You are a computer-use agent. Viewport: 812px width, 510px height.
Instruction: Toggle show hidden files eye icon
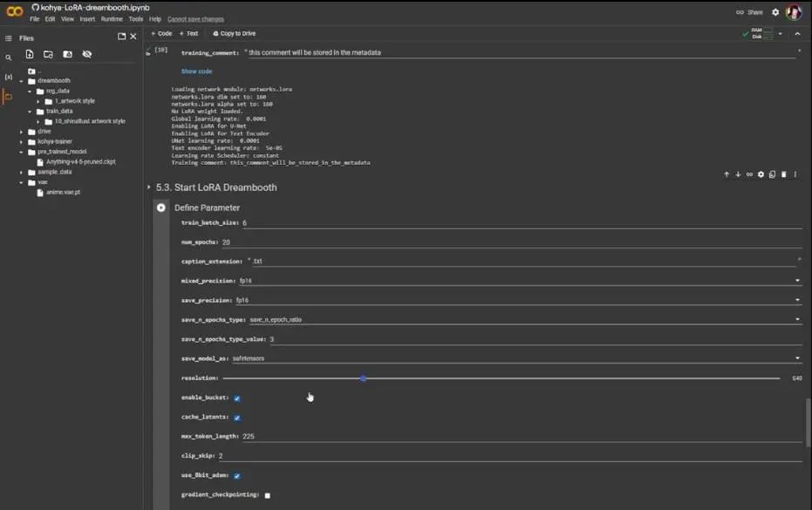point(87,54)
